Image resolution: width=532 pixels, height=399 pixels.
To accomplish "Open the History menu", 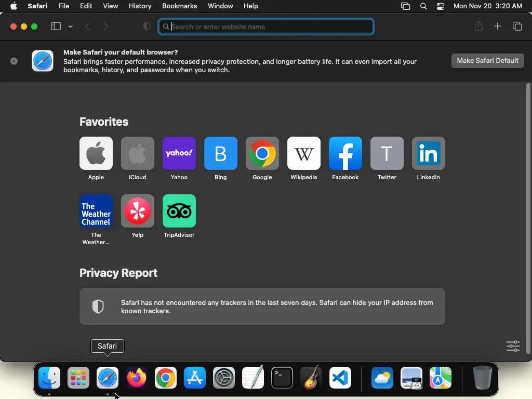I will pyautogui.click(x=140, y=6).
